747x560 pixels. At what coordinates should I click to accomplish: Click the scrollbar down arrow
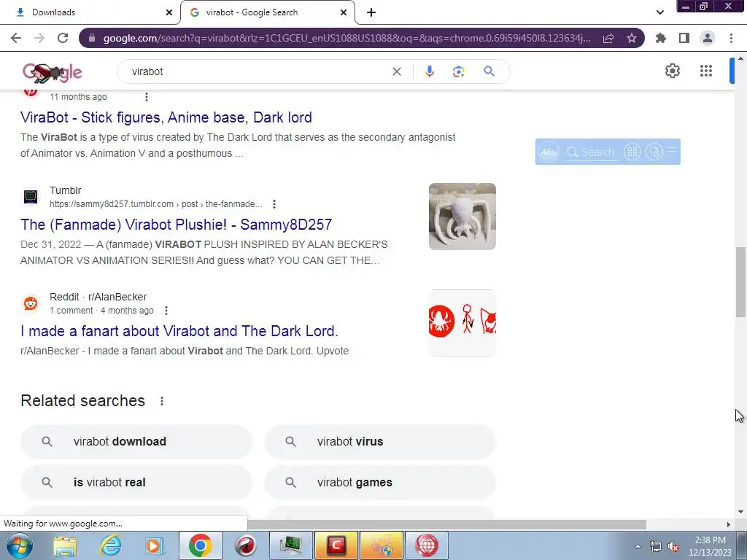(x=740, y=512)
